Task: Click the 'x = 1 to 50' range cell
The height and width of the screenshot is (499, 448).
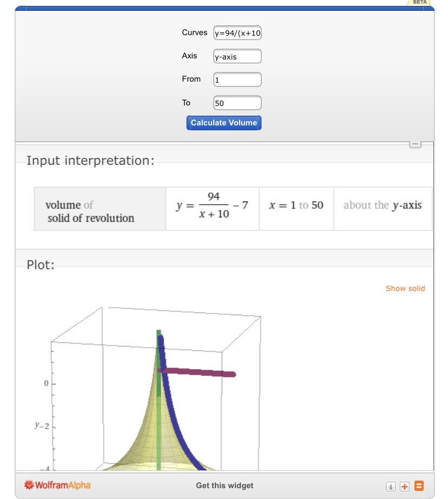Action: (x=296, y=205)
